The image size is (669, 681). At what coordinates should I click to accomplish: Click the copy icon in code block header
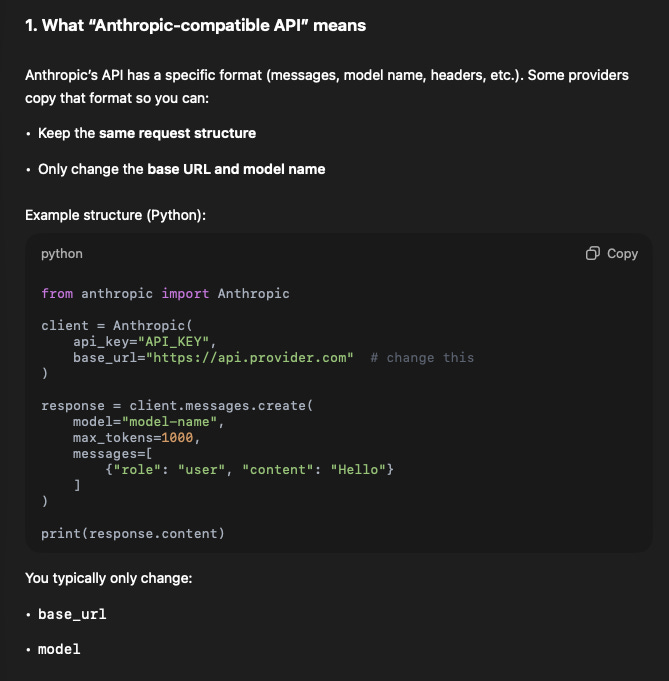coord(593,253)
